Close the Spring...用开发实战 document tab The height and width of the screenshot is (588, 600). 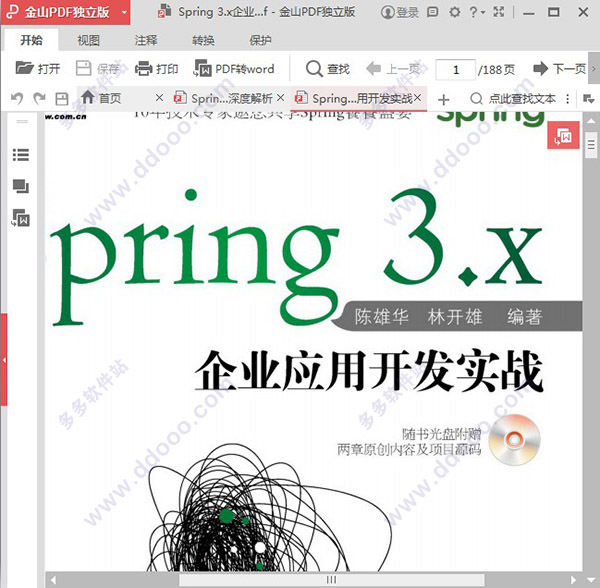click(x=417, y=98)
